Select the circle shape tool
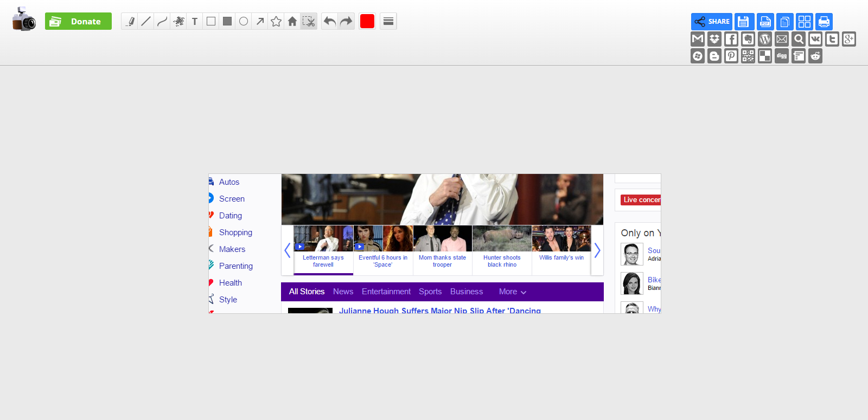The image size is (868, 420). [x=244, y=21]
